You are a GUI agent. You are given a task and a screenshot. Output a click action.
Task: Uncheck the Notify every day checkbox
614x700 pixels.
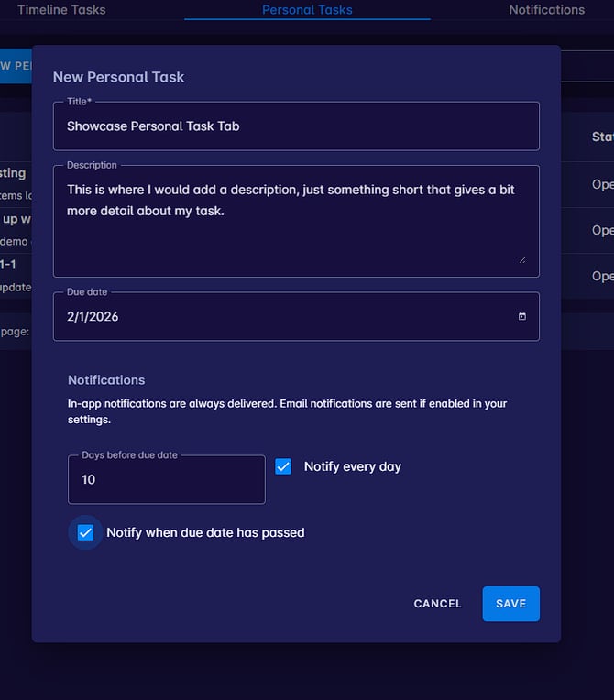283,466
